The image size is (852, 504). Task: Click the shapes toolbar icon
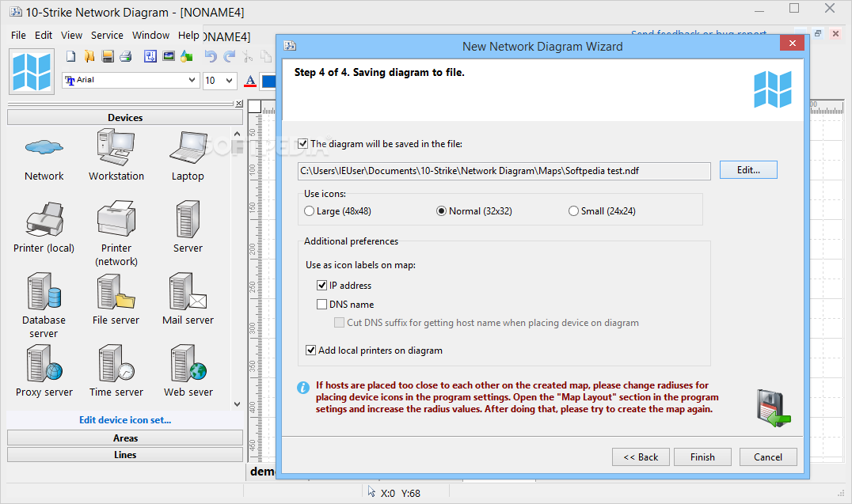pos(187,56)
